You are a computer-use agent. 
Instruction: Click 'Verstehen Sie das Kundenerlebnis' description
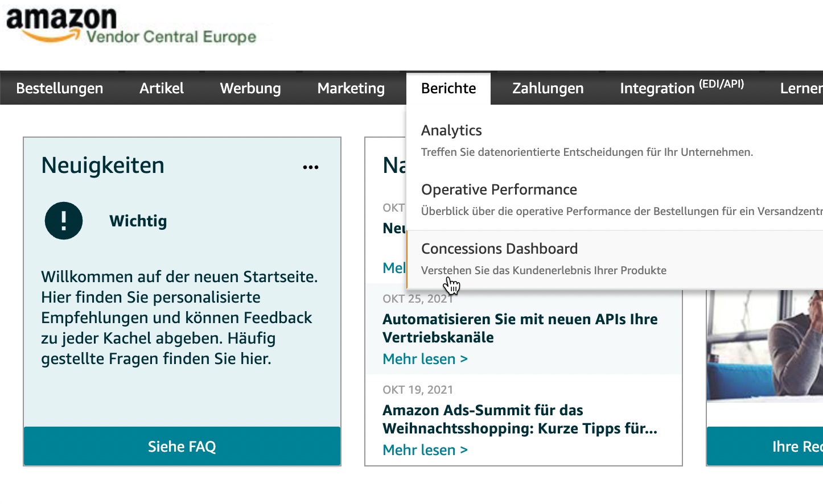click(x=544, y=270)
